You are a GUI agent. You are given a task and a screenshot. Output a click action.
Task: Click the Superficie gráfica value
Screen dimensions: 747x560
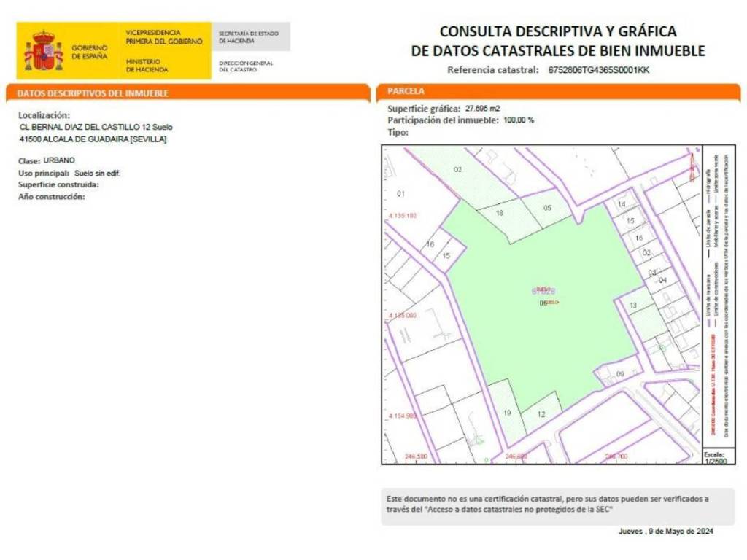pyautogui.click(x=484, y=109)
